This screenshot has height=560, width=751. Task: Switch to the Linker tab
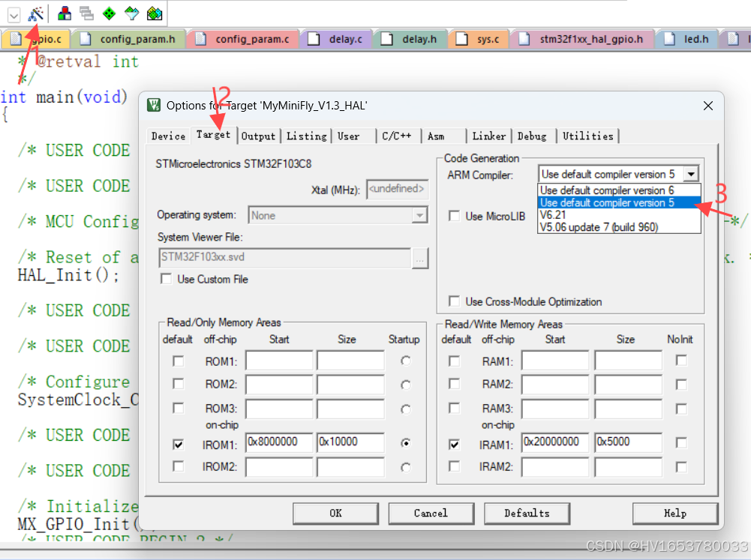click(488, 136)
